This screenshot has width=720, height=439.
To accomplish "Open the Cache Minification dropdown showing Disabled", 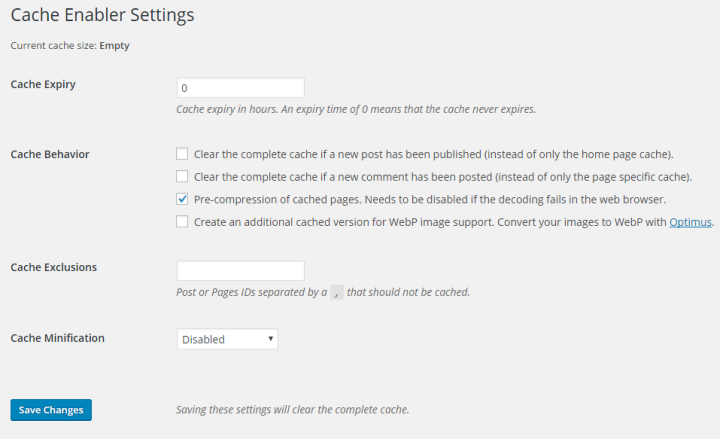I will pos(227,339).
